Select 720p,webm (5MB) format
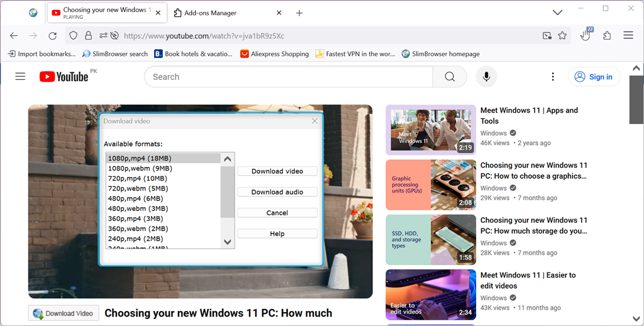The width and height of the screenshot is (644, 326). pos(164,188)
